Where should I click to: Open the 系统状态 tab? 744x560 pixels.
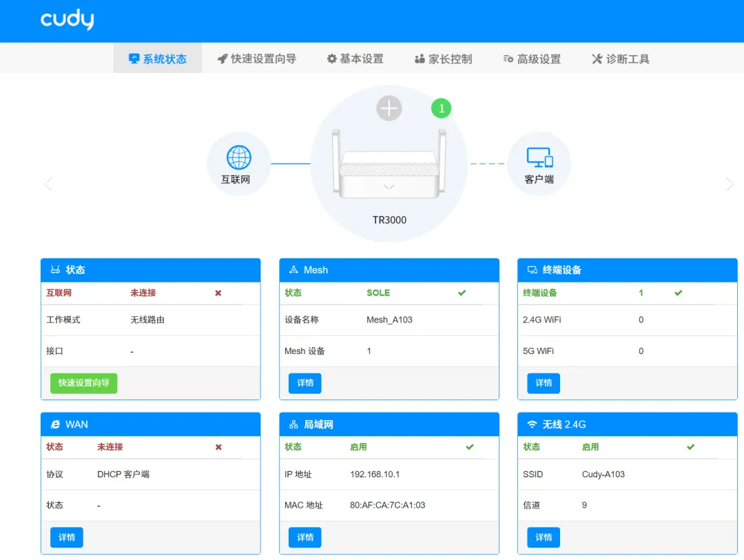pyautogui.click(x=158, y=59)
